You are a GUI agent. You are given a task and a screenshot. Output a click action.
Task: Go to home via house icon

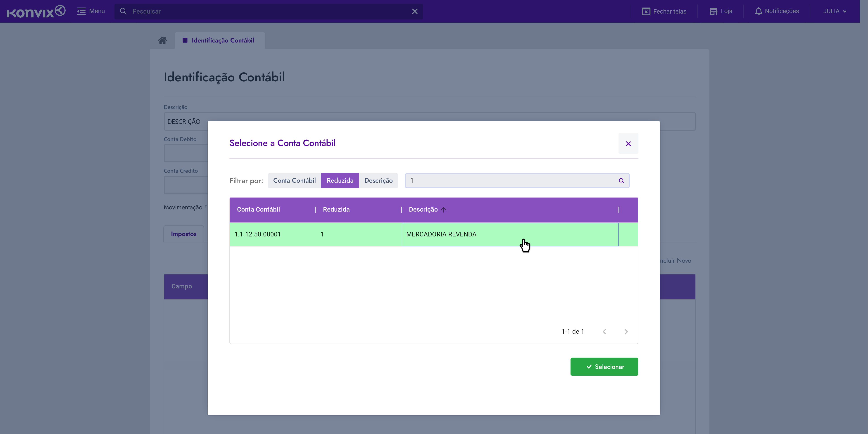(162, 40)
